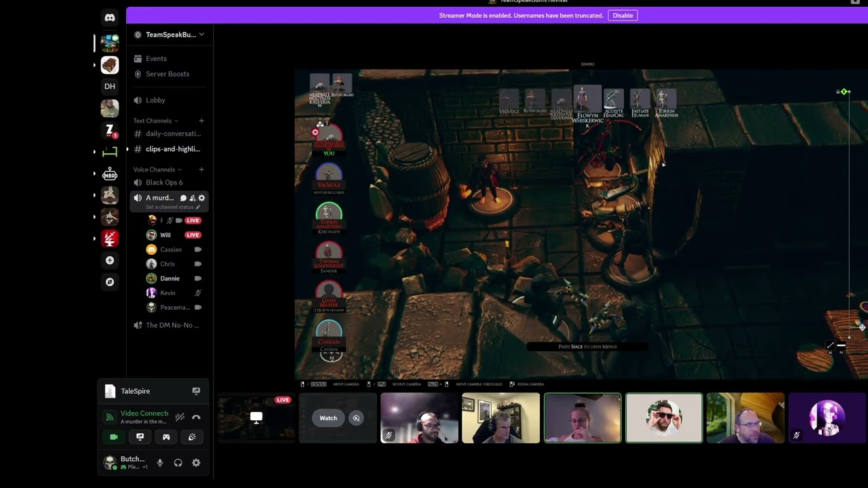
Task: Open the DH server icon
Action: click(x=110, y=86)
